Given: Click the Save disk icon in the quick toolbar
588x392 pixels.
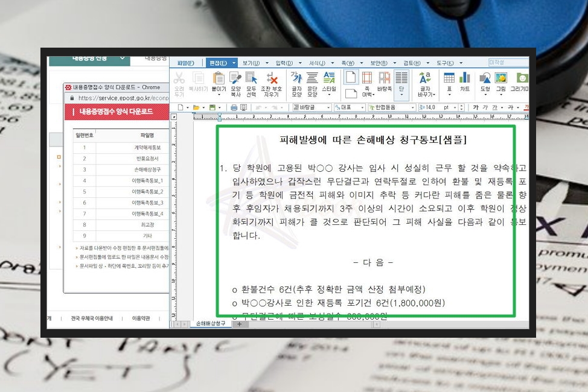Looking at the screenshot, I should 213,107.
